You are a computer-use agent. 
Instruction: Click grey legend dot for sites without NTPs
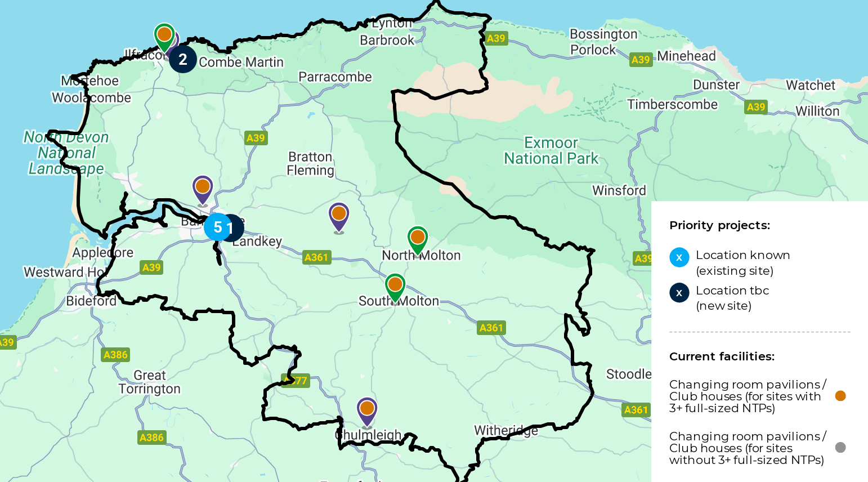[x=840, y=448]
